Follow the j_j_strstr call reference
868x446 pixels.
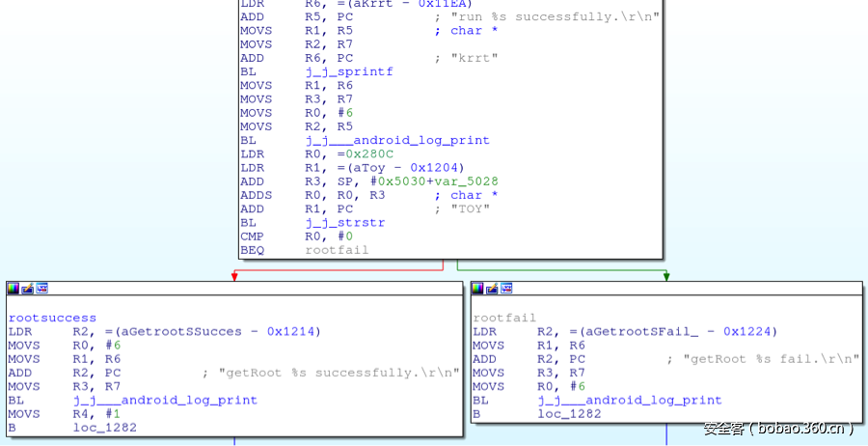pos(345,223)
